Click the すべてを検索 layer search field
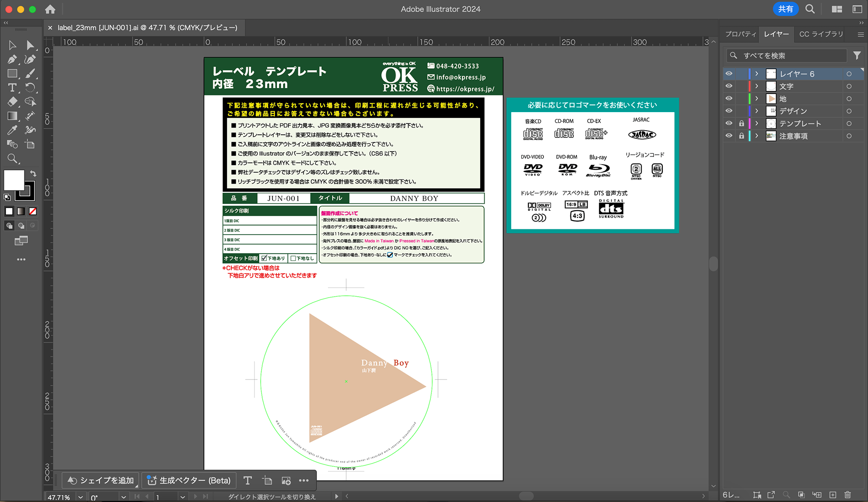The width and height of the screenshot is (868, 502). pos(787,56)
